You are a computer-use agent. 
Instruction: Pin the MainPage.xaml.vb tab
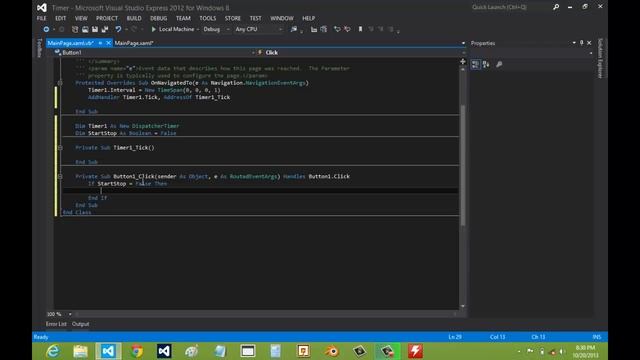coord(100,43)
